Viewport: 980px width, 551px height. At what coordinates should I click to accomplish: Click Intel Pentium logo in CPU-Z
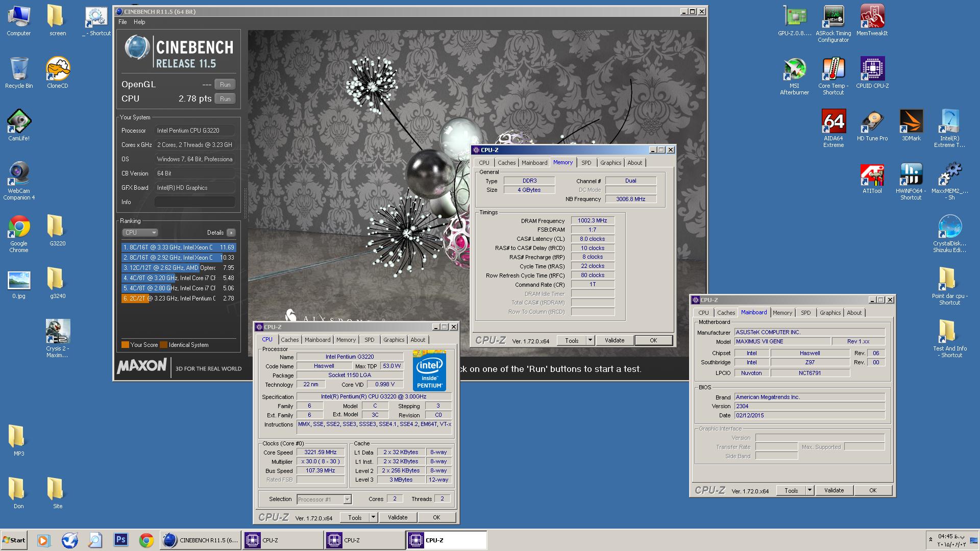(x=429, y=370)
